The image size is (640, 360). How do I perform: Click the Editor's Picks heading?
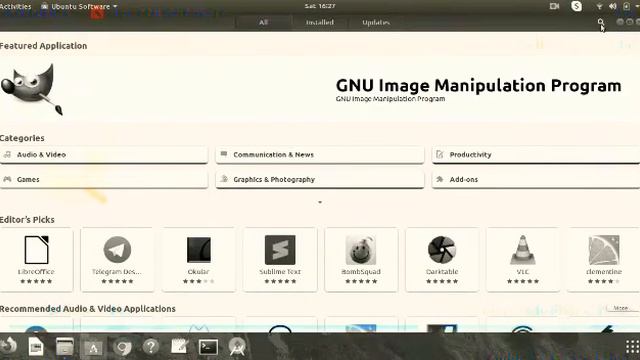[x=27, y=220]
